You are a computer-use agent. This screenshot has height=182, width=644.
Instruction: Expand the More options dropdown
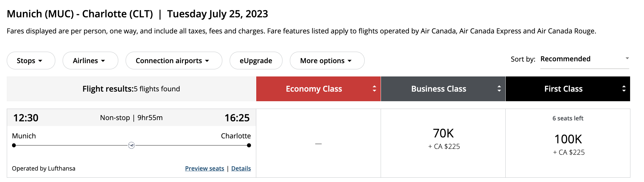click(x=327, y=61)
